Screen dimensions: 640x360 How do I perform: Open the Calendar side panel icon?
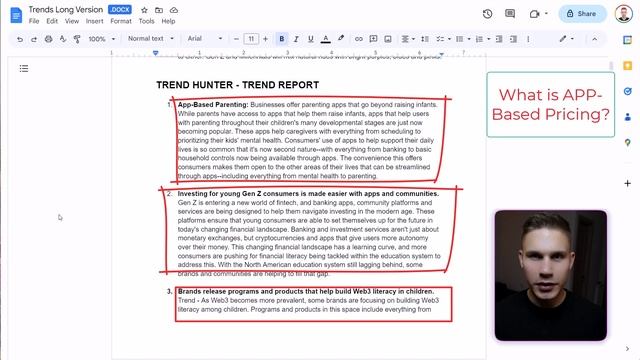(627, 40)
